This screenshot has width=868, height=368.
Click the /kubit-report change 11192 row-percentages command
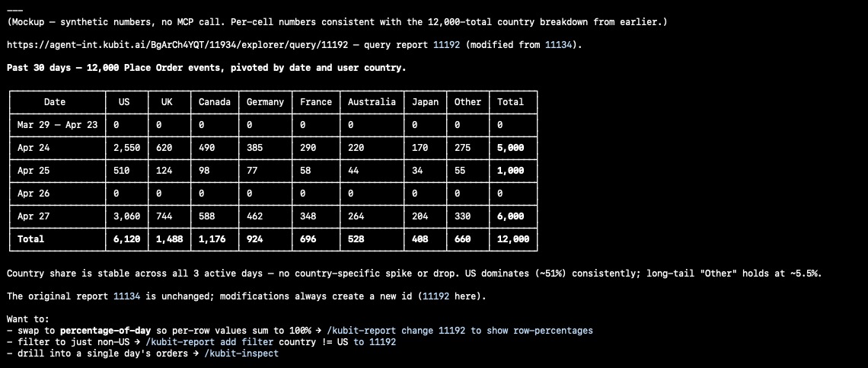click(460, 331)
